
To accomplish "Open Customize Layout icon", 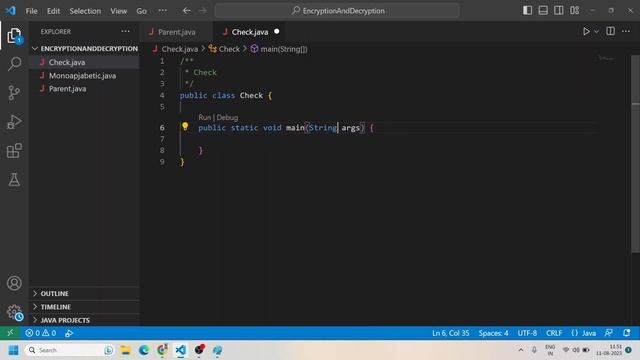I will [575, 10].
